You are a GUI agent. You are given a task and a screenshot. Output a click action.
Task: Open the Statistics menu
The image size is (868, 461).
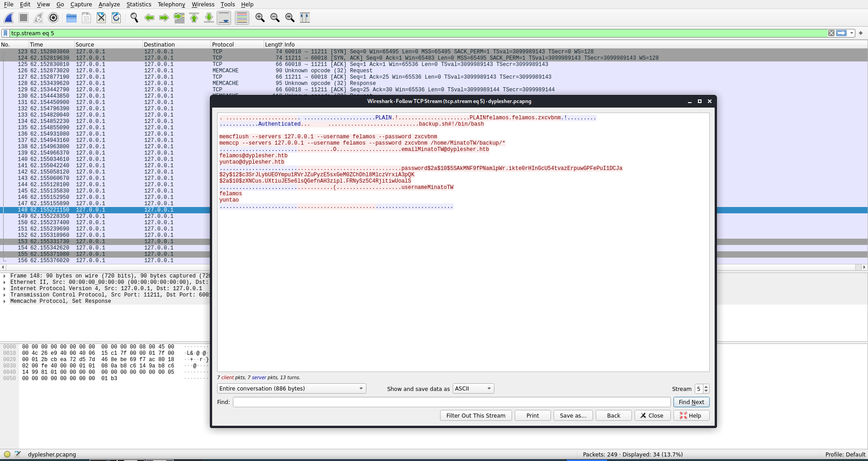[x=139, y=4]
